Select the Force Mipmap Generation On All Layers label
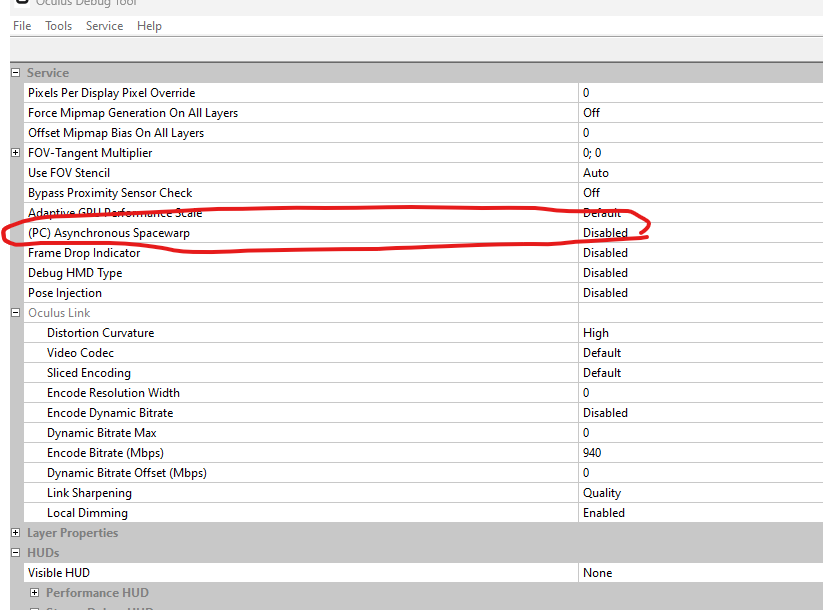The image size is (823, 610). [133, 113]
